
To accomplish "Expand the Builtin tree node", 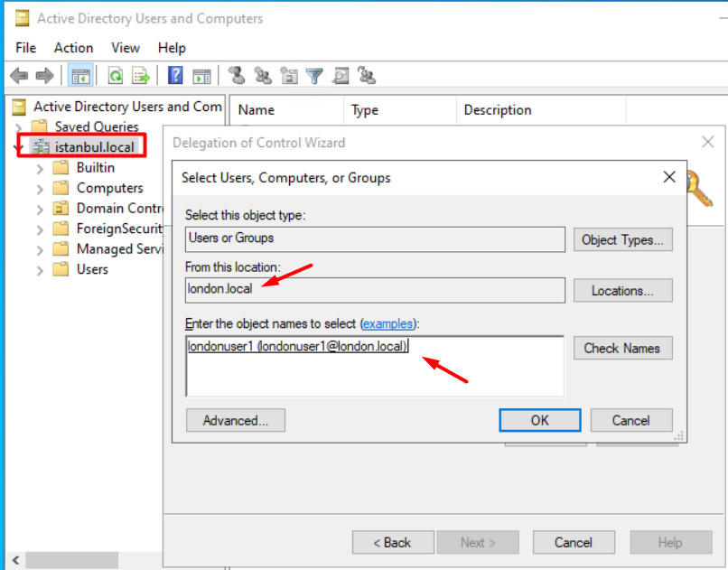I will coord(40,168).
